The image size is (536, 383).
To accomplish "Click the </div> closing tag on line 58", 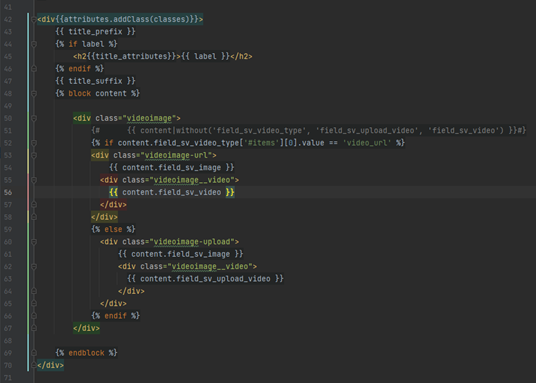I will [104, 217].
